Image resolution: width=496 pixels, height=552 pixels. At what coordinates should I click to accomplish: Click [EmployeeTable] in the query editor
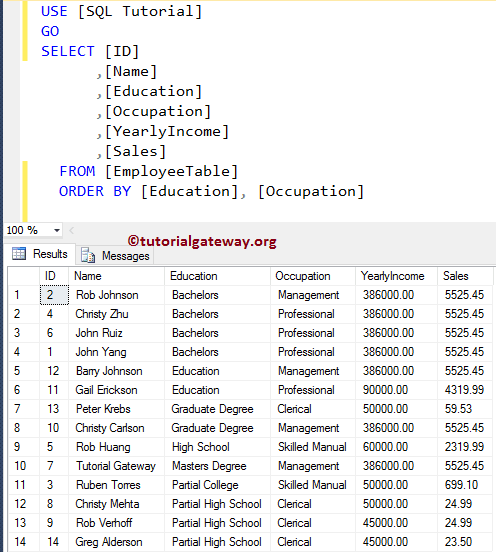coord(172,172)
